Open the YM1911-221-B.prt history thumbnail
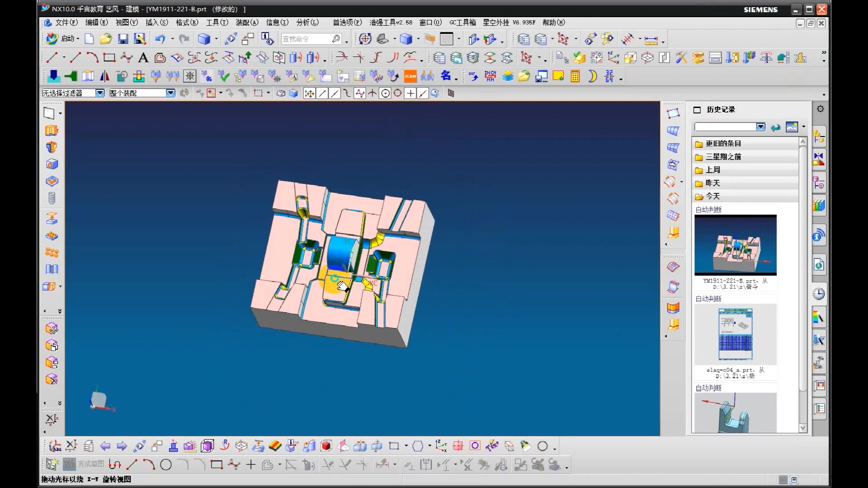 pyautogui.click(x=735, y=244)
